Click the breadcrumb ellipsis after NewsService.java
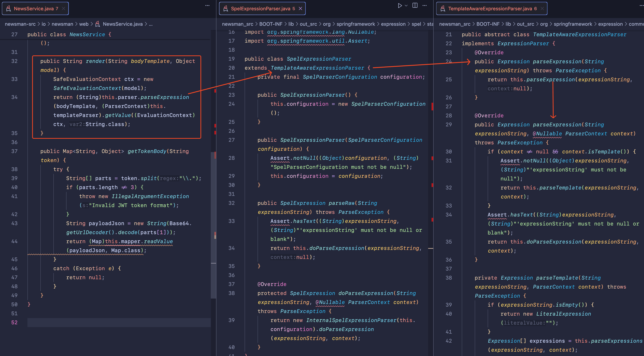The width and height of the screenshot is (644, 356). click(151, 24)
